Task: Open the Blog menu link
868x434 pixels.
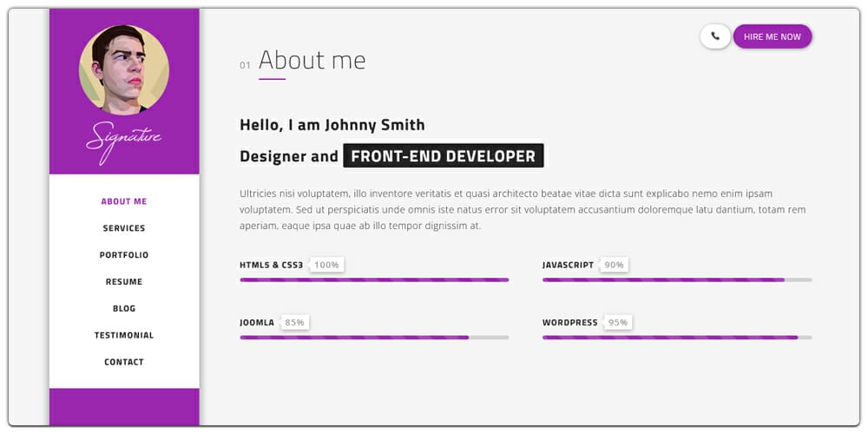Action: point(124,309)
